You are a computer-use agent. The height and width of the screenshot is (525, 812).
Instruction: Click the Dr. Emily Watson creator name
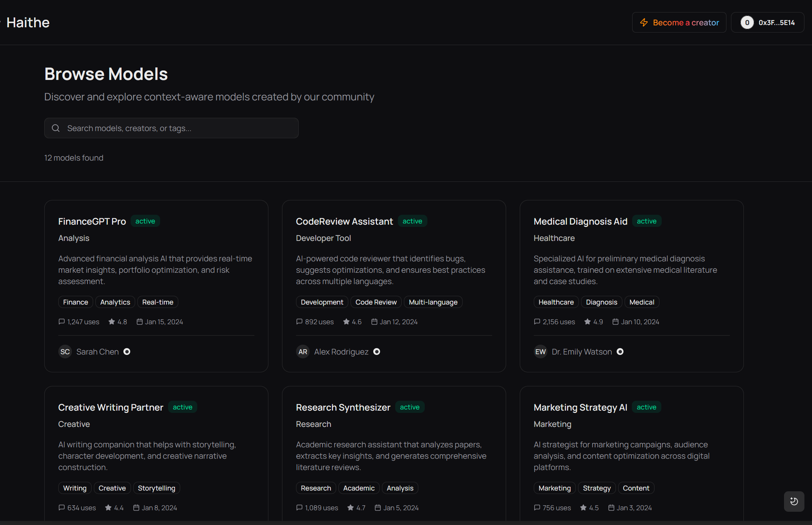(x=582, y=352)
